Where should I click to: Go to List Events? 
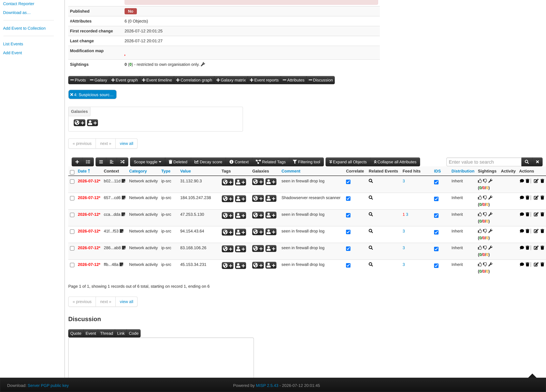click(x=13, y=44)
